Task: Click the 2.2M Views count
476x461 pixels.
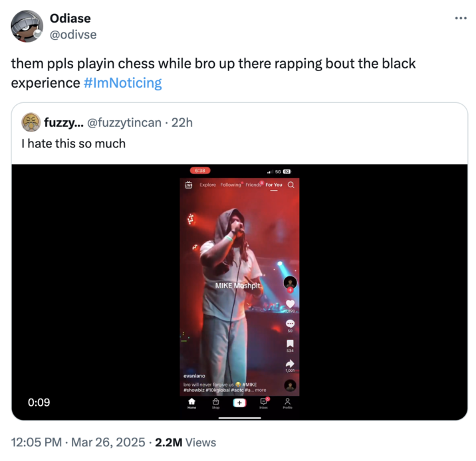Action: click(x=185, y=442)
